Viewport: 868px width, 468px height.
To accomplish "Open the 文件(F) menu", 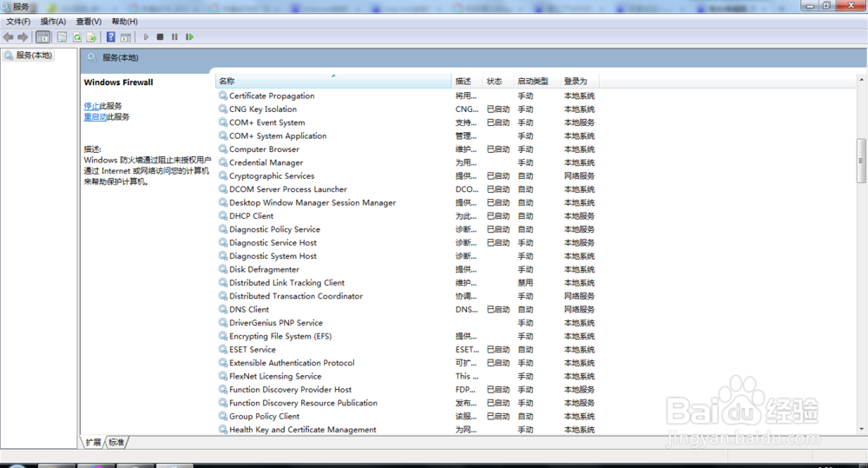I will 18,22.
